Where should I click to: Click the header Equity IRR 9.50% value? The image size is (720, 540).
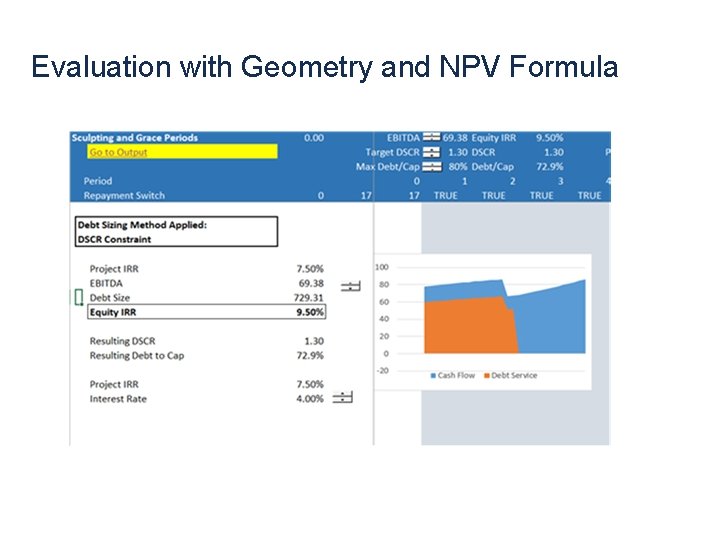pos(549,138)
